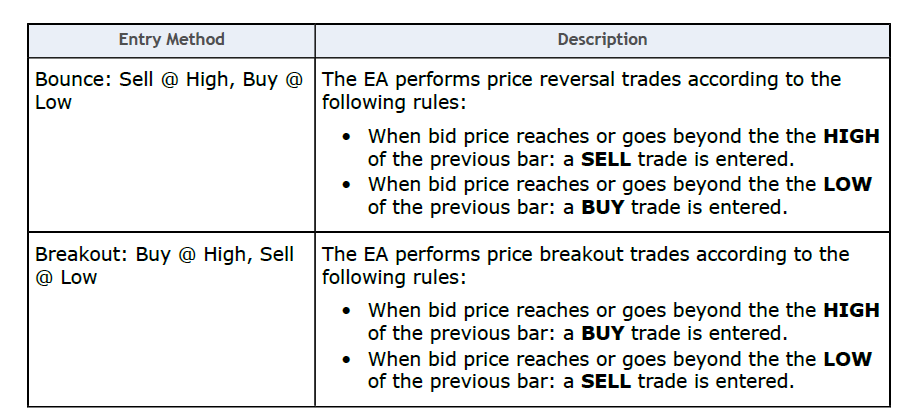923x418 pixels.
Task: Click the bold BUY in the Breakout rules
Action: pos(602,333)
